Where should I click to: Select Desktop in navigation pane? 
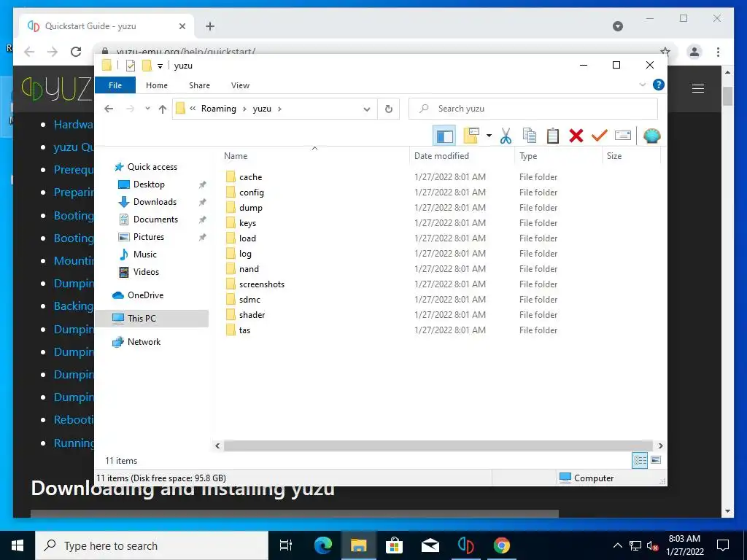tap(149, 184)
